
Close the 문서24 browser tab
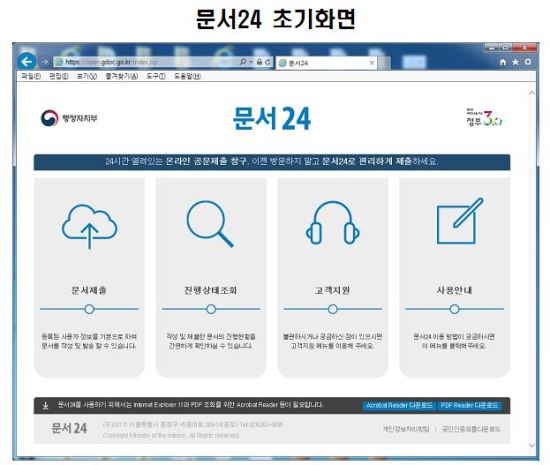pyautogui.click(x=372, y=63)
